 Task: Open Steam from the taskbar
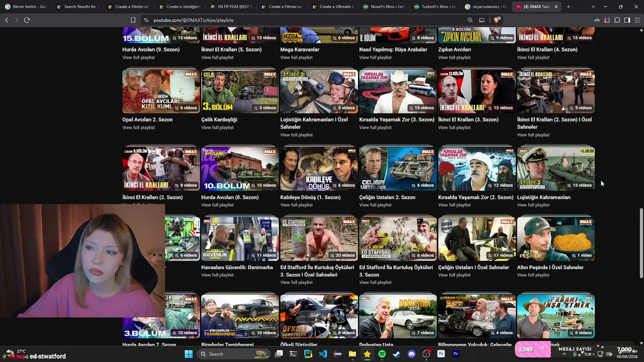[396, 354]
